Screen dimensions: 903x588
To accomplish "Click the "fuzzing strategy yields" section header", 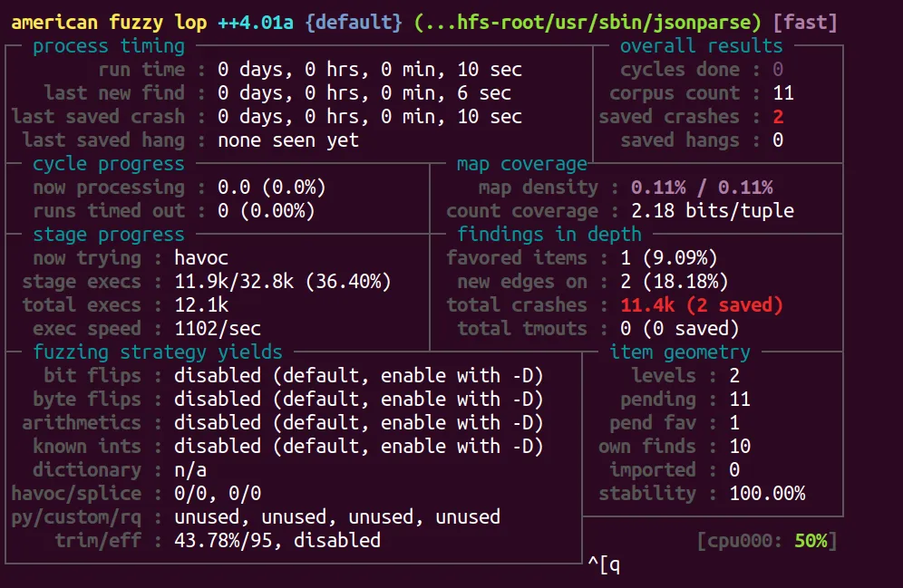I will tap(158, 352).
